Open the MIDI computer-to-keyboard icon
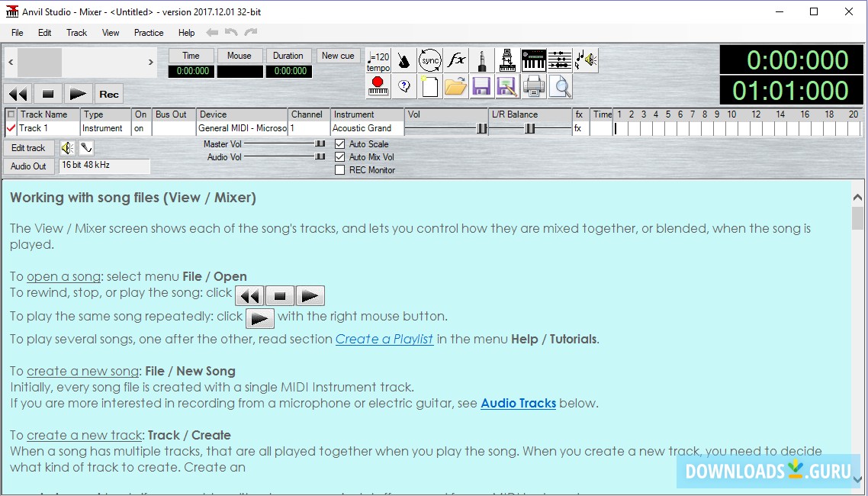The width and height of the screenshot is (868, 496). click(x=508, y=60)
